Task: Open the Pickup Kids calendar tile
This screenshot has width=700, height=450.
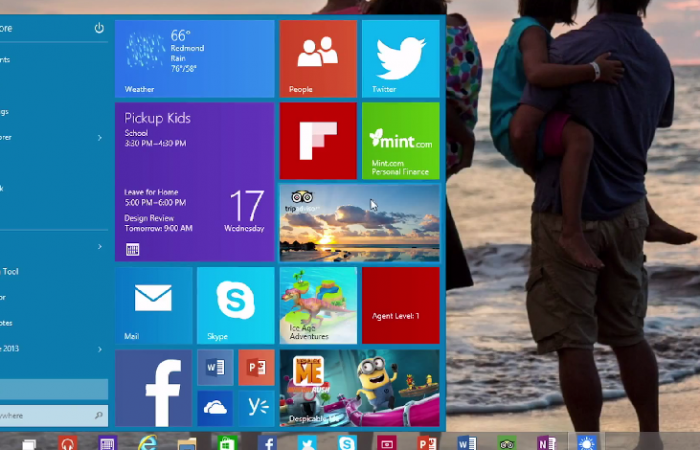Action: coord(195,181)
